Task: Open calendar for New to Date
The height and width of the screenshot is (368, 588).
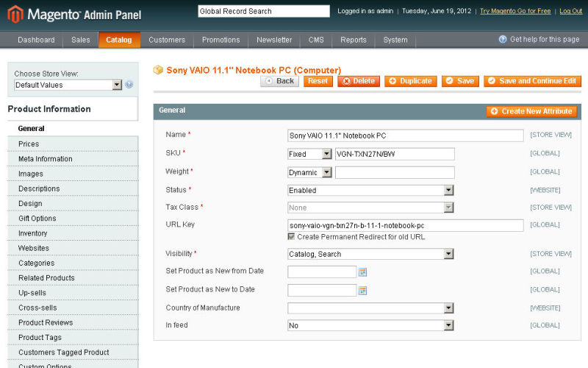Action: tap(362, 291)
